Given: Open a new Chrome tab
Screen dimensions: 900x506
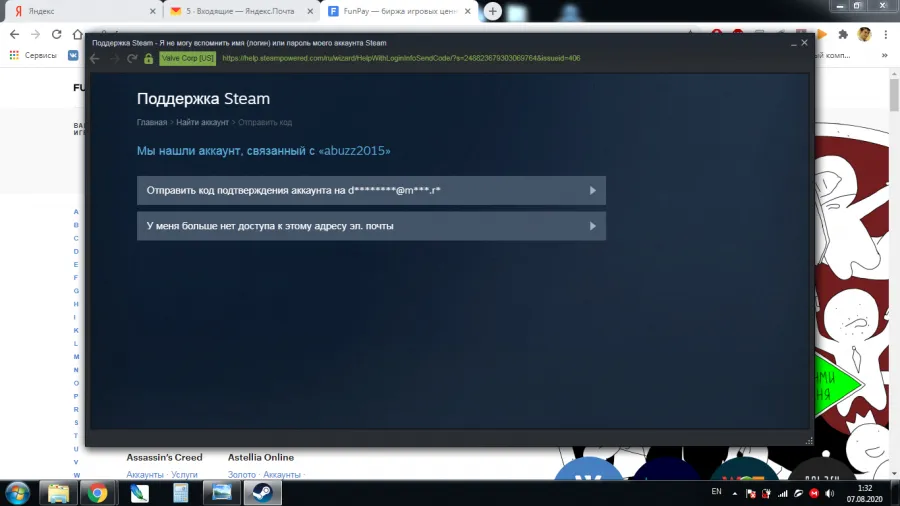Looking at the screenshot, I should (492, 11).
